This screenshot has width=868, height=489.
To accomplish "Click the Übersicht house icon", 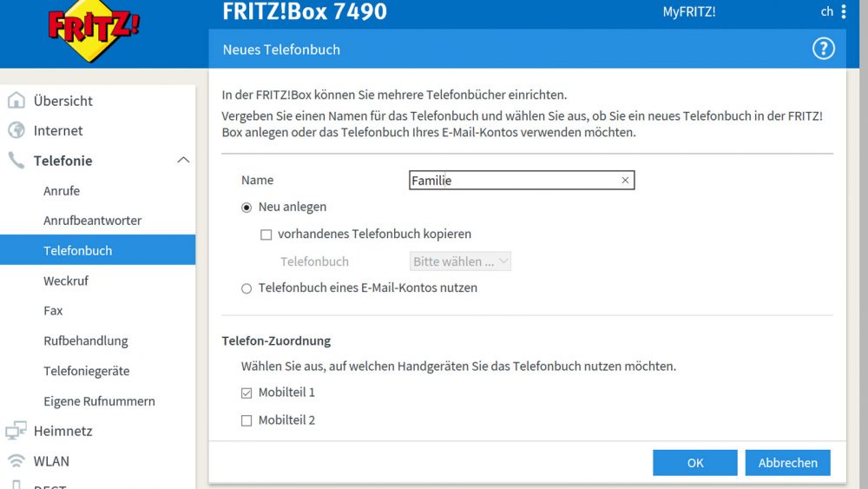I will (16, 100).
